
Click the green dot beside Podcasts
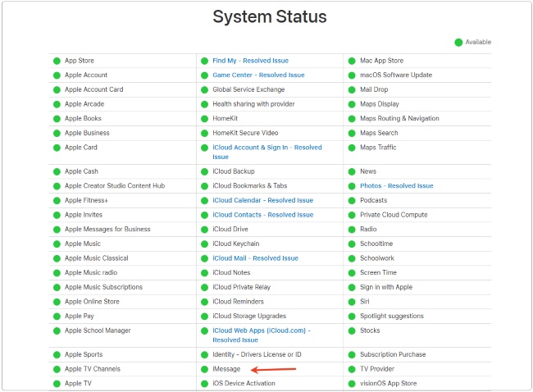352,201
